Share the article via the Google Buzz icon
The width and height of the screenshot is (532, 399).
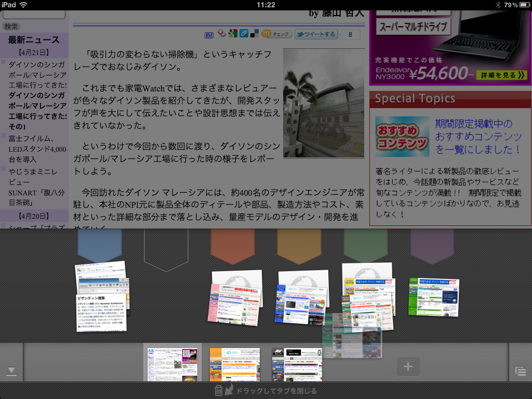click(221, 34)
